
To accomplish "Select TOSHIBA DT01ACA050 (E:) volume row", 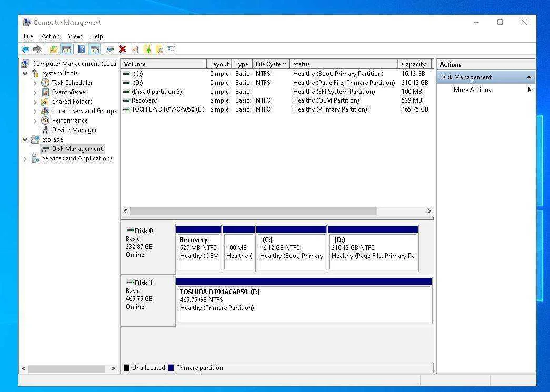I will (277, 109).
